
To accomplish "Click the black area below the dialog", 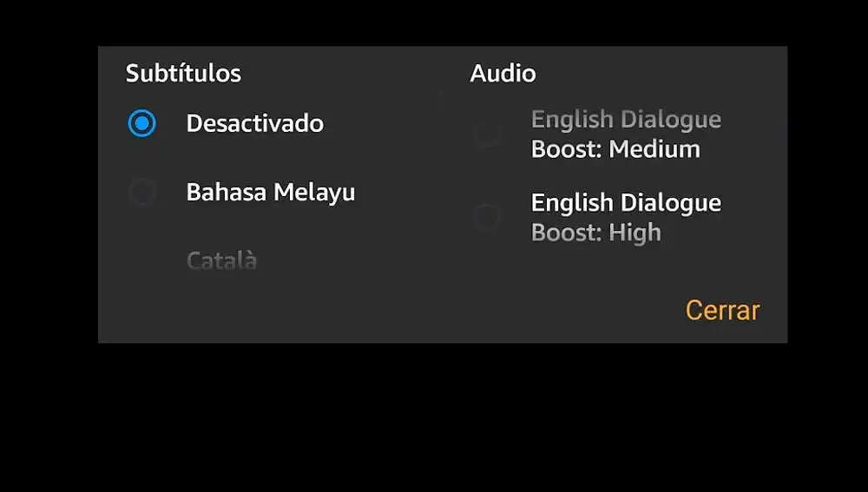I will point(434,417).
